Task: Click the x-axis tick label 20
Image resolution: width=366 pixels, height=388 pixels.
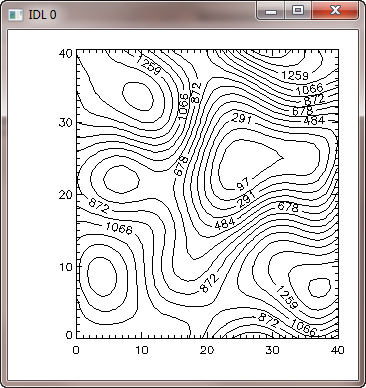Action: pyautogui.click(x=207, y=350)
